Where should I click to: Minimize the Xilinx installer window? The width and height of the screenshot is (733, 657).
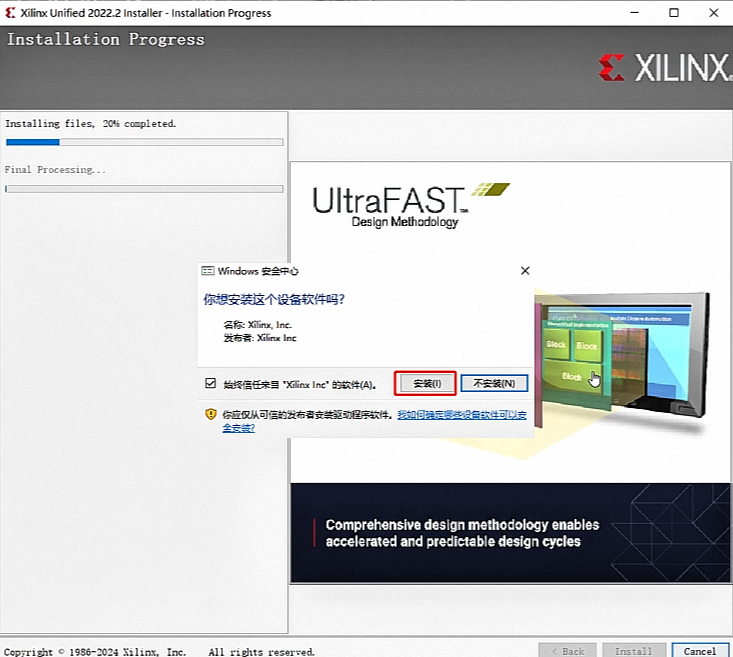point(634,13)
